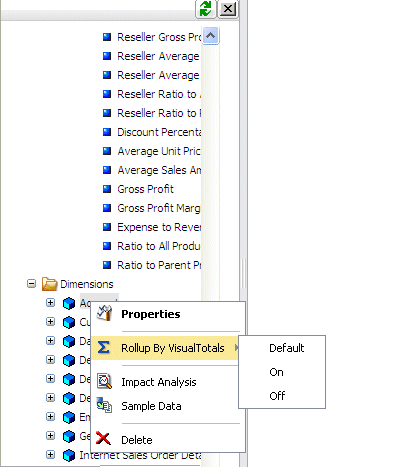Click the Properties wrench icon in context menu

click(x=104, y=313)
